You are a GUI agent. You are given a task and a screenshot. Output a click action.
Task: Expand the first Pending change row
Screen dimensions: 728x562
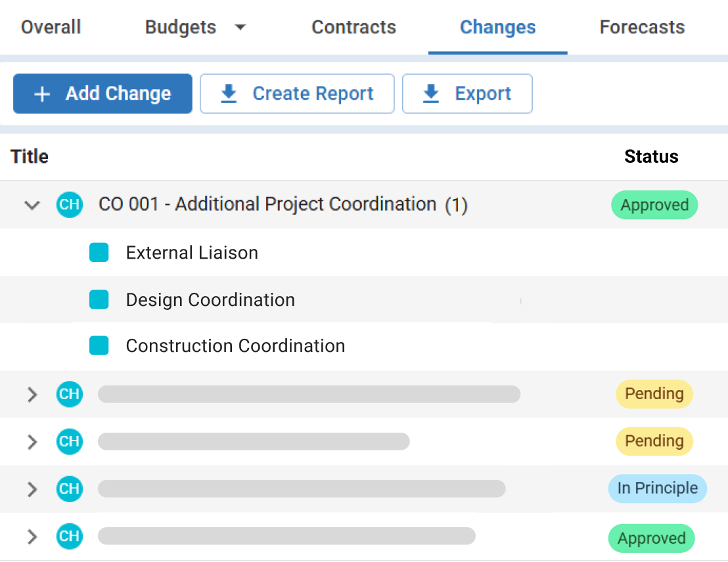tap(32, 394)
